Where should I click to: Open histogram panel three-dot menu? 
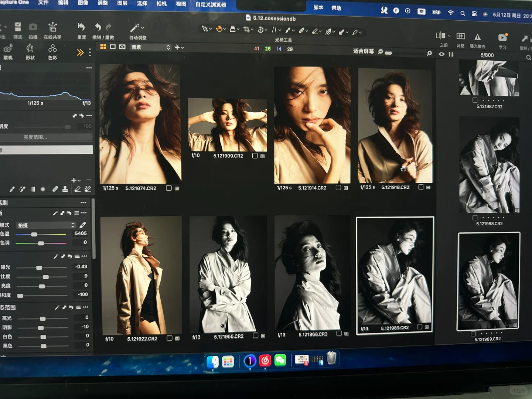pyautogui.click(x=89, y=68)
